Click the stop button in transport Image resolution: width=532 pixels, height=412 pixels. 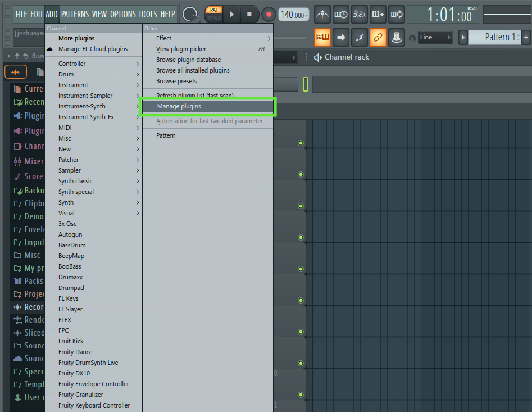pos(249,14)
